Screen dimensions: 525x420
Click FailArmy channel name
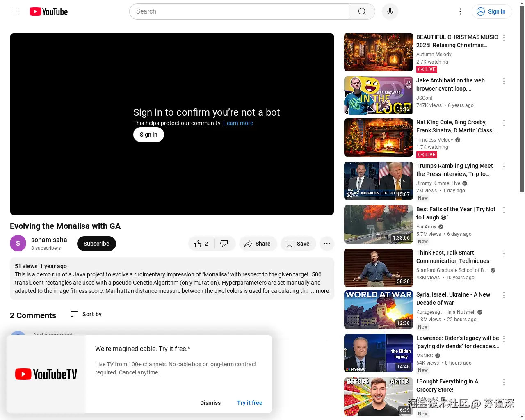pyautogui.click(x=426, y=227)
